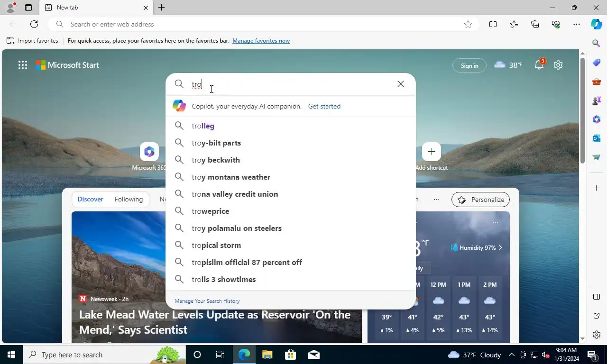Open Copilot in the toolbar
This screenshot has width=607, height=364.
coord(596,24)
